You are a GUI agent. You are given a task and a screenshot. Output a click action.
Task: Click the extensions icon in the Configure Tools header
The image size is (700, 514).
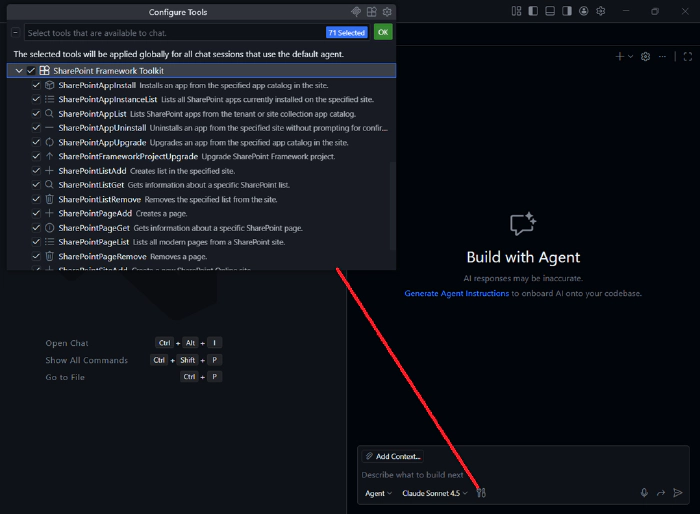[x=371, y=12]
